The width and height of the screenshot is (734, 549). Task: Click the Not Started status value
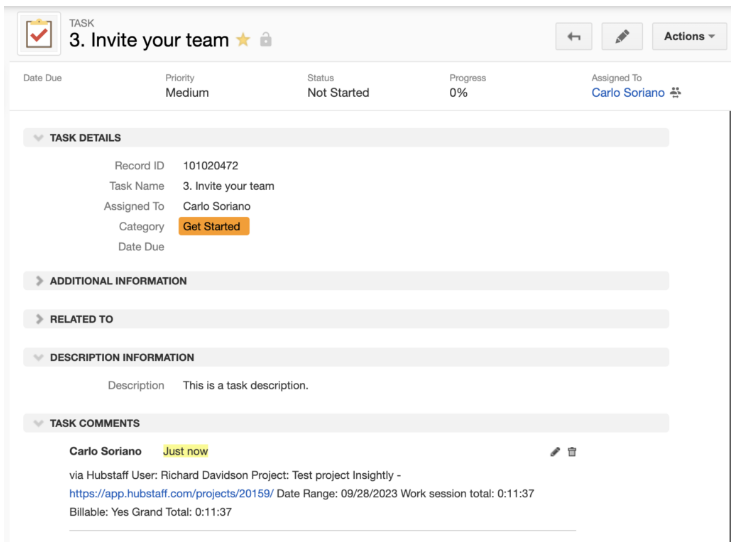tap(338, 93)
